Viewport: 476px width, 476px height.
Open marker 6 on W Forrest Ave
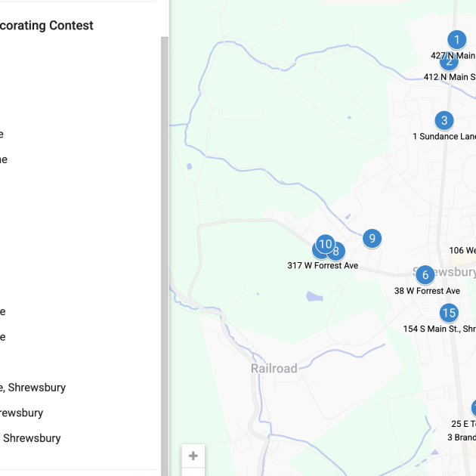click(x=425, y=275)
